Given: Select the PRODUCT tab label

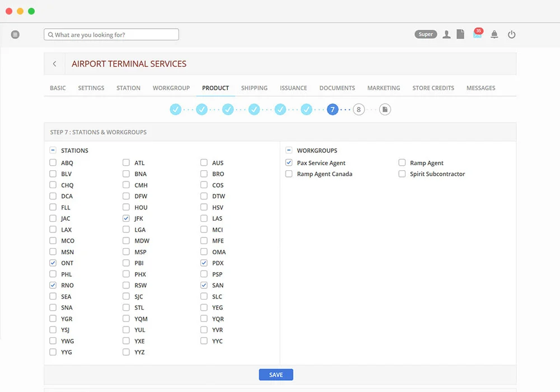Looking at the screenshot, I should (215, 88).
